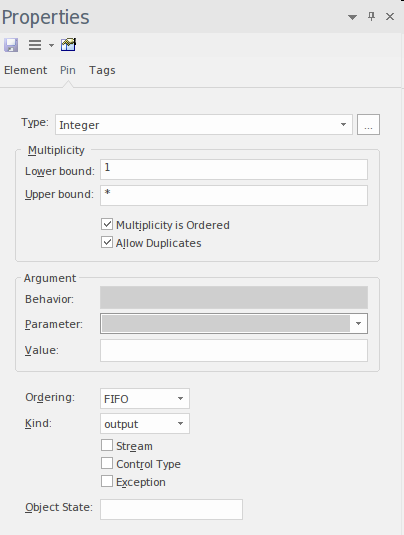The height and width of the screenshot is (535, 404).
Task: Select the Pin tab
Action: (x=68, y=70)
